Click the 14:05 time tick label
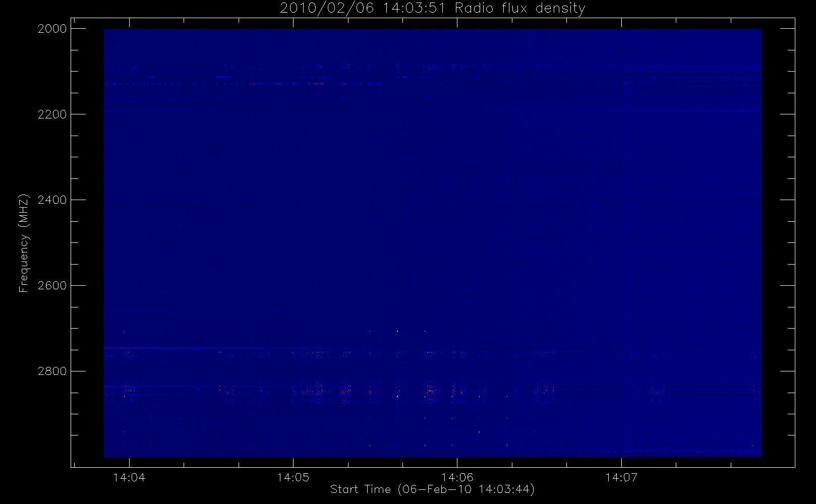 tap(293, 477)
